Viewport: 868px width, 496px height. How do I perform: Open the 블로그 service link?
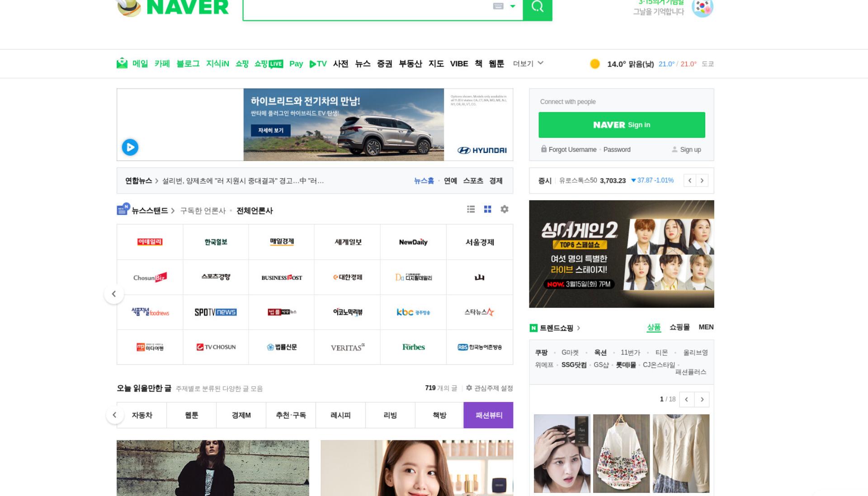click(x=188, y=64)
